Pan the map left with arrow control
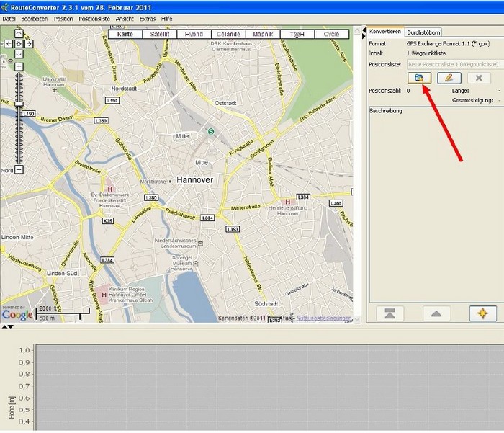504x433 pixels. point(9,44)
